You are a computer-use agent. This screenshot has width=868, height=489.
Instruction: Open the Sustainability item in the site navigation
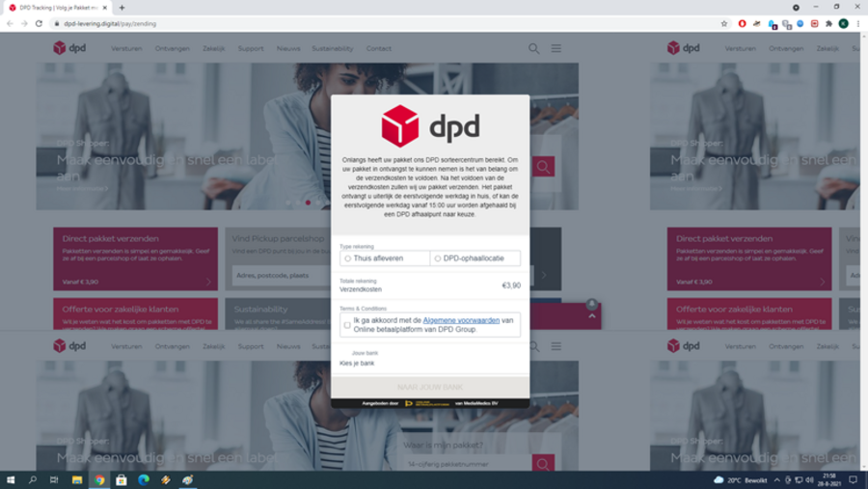point(332,49)
